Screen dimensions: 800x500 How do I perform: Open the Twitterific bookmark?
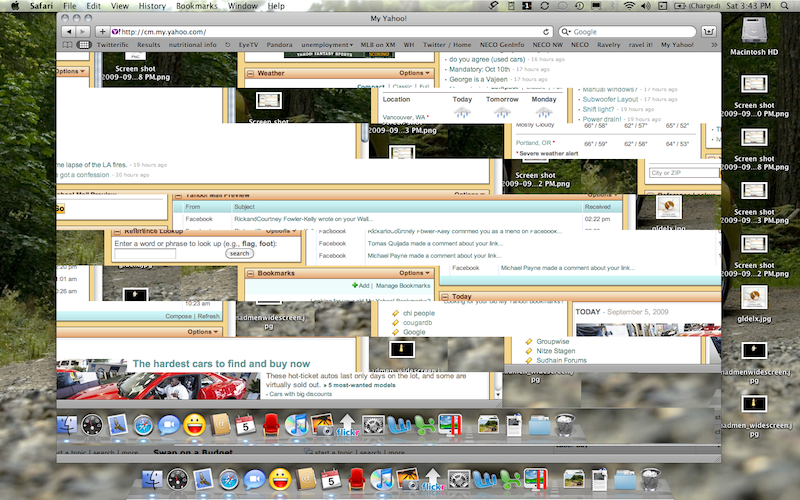coord(113,45)
